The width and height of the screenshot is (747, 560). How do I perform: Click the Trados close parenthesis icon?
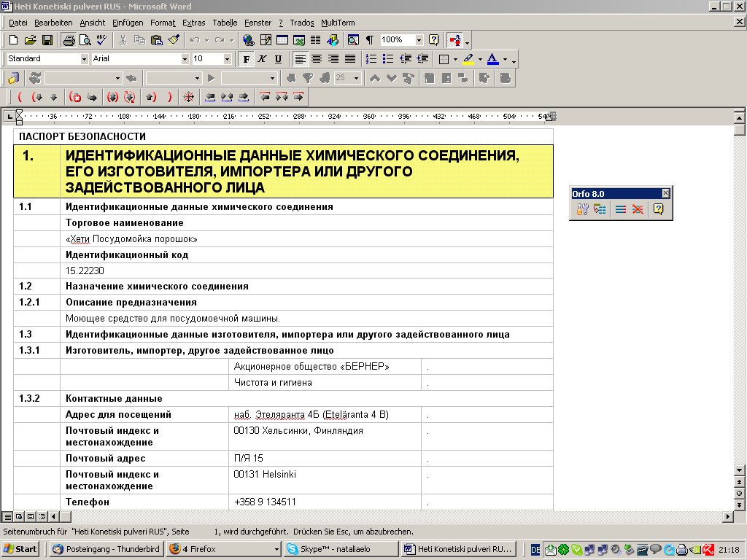coord(169,97)
